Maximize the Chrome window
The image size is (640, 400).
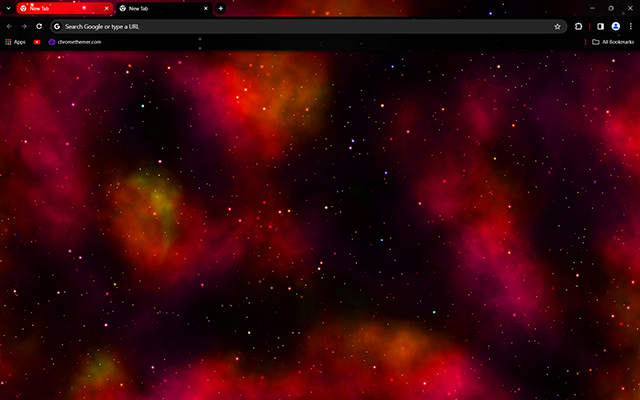pos(611,8)
